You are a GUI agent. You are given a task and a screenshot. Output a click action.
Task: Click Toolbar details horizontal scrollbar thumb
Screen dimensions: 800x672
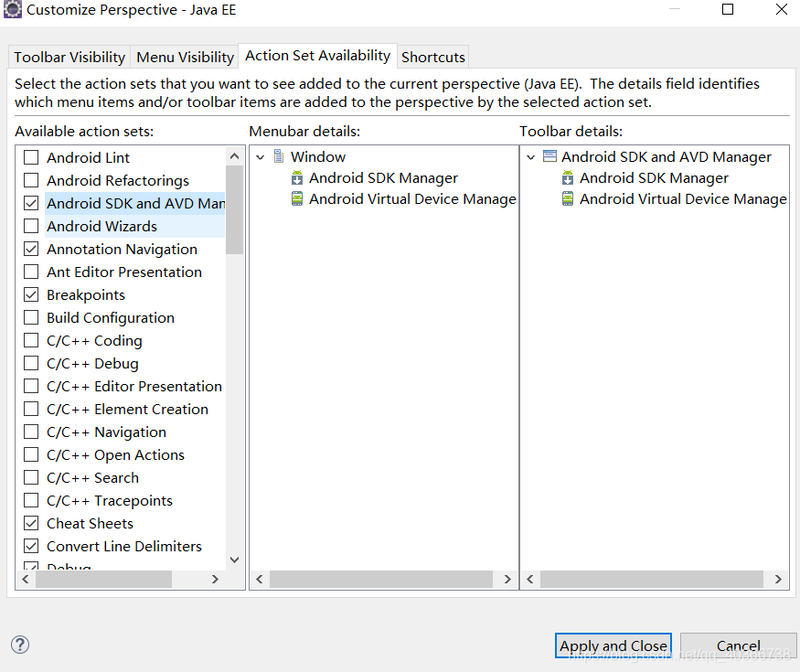click(x=652, y=579)
